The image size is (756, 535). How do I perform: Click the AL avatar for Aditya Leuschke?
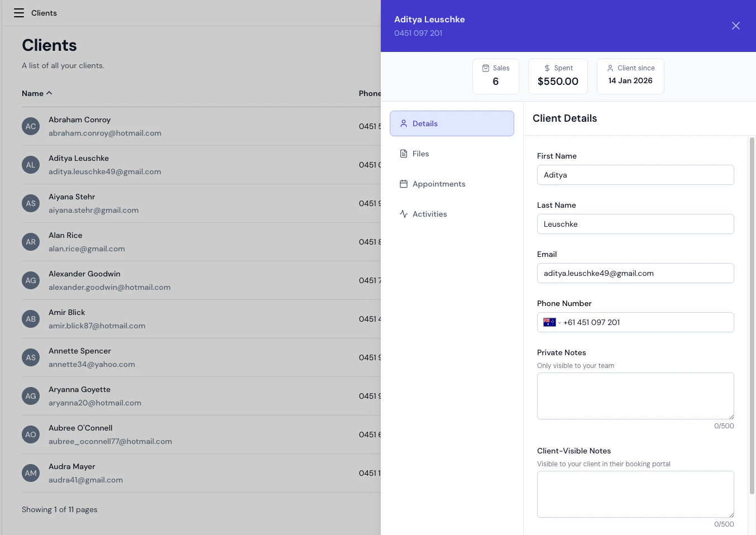coord(31,165)
